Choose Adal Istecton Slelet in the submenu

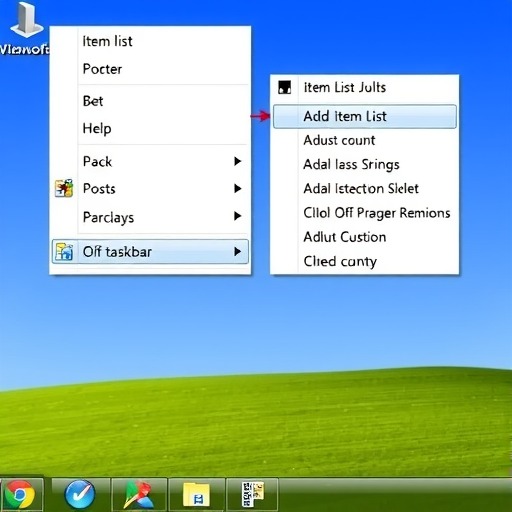pos(365,189)
